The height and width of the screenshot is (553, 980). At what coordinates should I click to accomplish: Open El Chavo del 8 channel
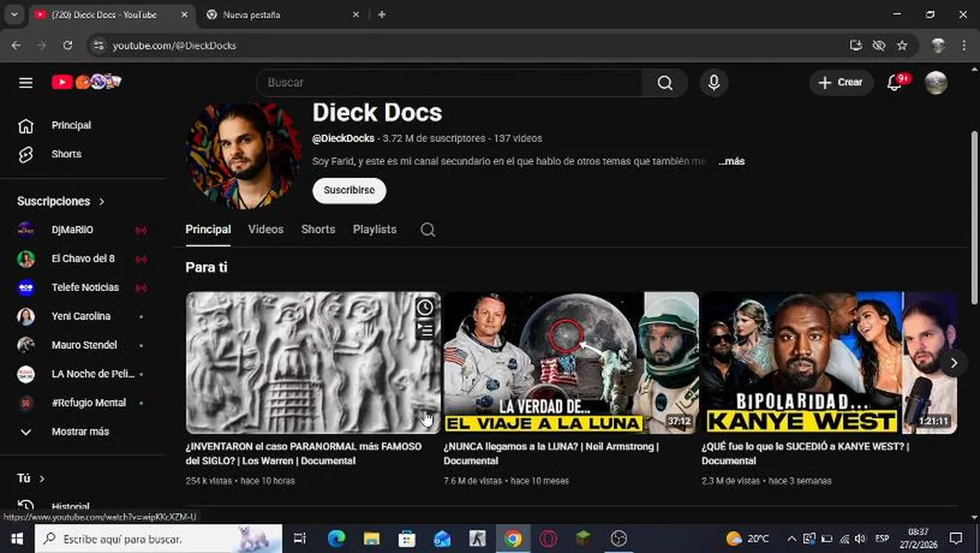81,259
